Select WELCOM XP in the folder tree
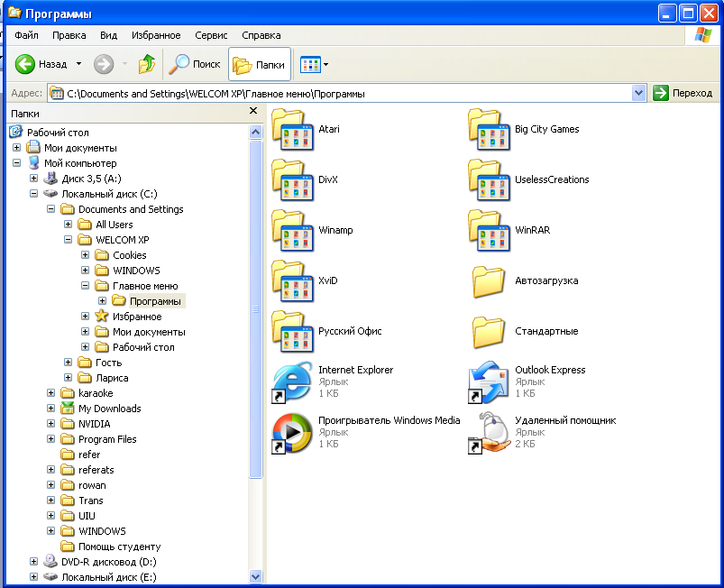724x588 pixels. click(x=123, y=240)
